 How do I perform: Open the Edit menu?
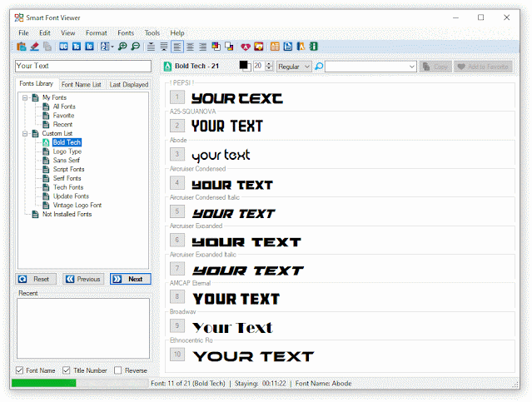[x=44, y=33]
